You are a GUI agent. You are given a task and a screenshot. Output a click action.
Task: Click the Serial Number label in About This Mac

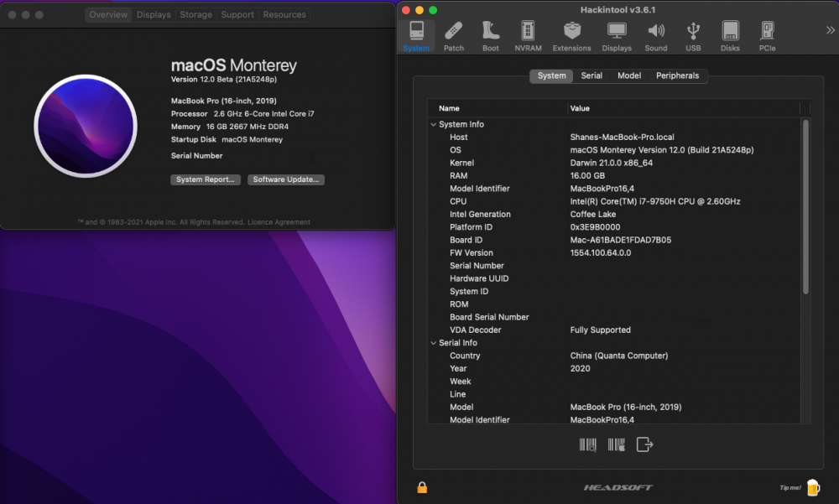(x=196, y=156)
